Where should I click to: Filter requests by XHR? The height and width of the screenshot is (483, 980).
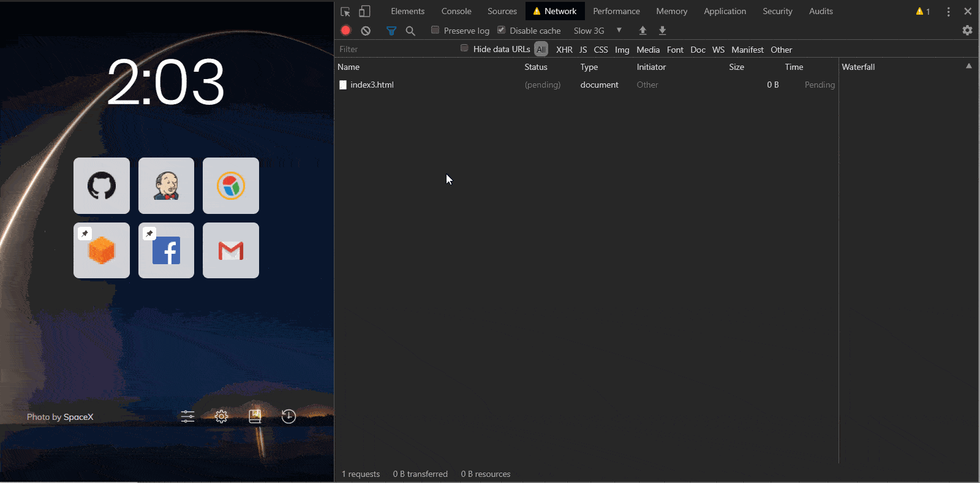click(x=564, y=50)
